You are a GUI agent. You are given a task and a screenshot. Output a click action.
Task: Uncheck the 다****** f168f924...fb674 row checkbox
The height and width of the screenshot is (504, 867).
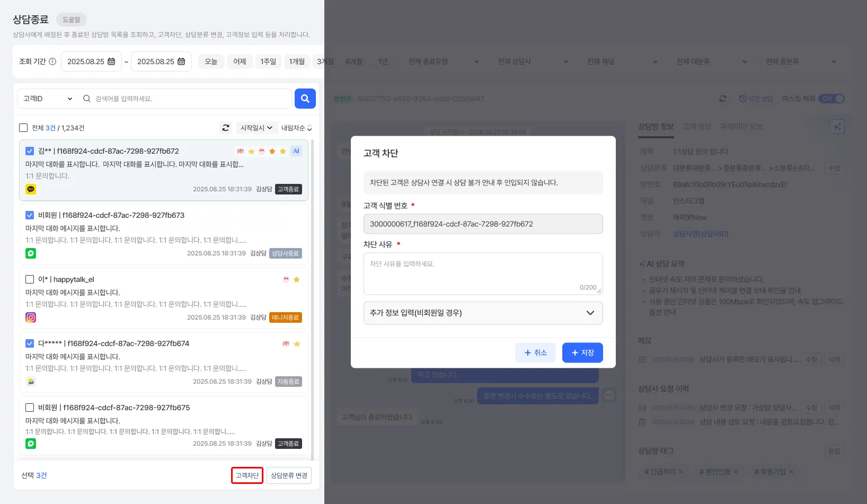tap(30, 343)
